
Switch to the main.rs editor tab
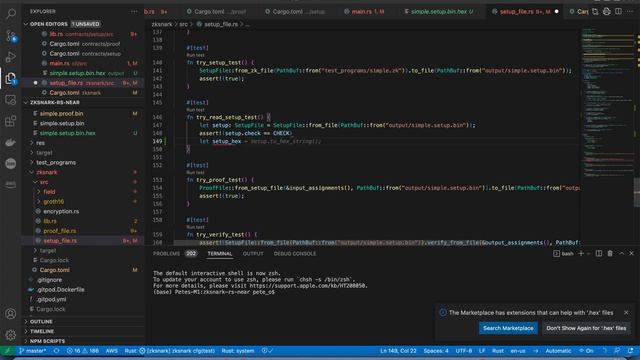364,11
